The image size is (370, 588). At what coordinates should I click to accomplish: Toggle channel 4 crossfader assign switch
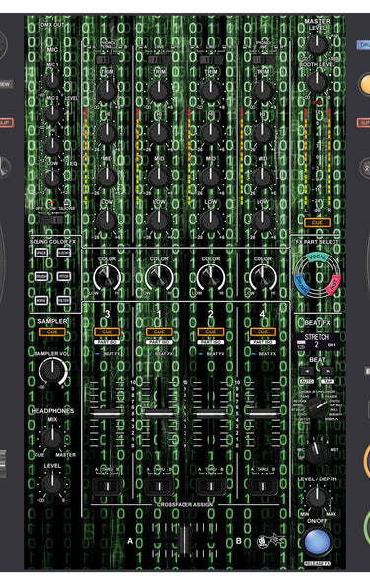pos(262,486)
